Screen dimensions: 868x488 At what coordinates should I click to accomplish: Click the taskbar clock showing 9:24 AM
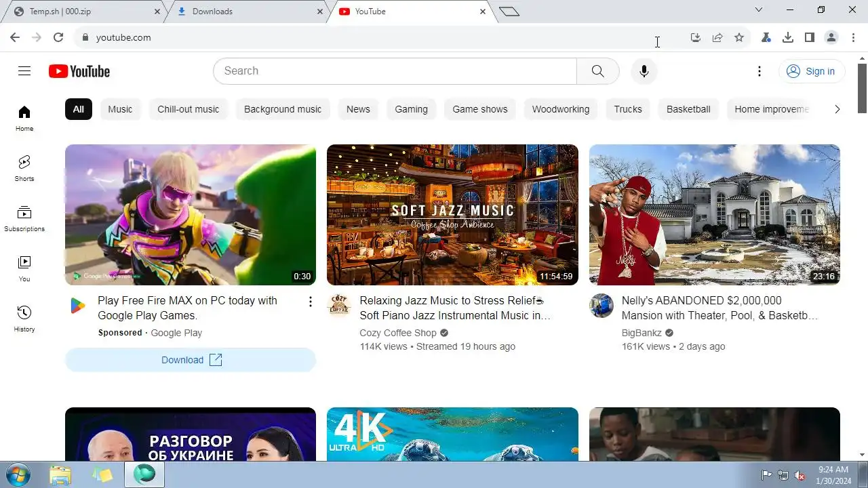pos(833,474)
